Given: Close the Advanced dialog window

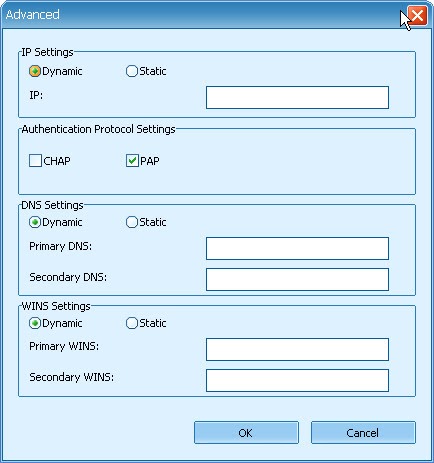Looking at the screenshot, I should click(x=417, y=15).
